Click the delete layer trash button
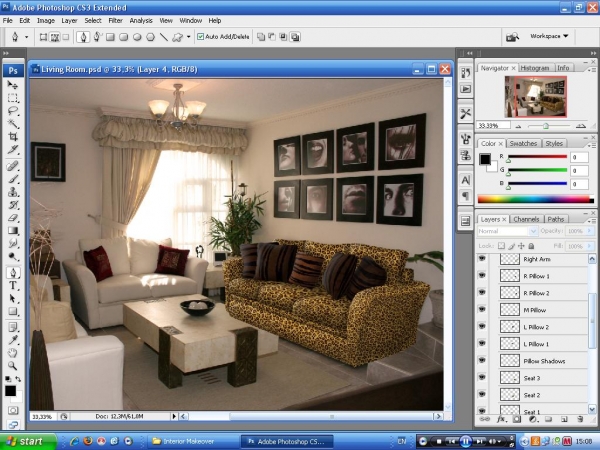The height and width of the screenshot is (450, 600). [x=580, y=419]
